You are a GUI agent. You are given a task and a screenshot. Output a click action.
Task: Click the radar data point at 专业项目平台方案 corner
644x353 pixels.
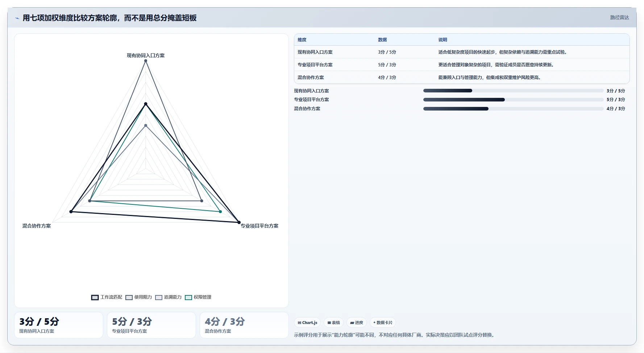click(x=239, y=222)
